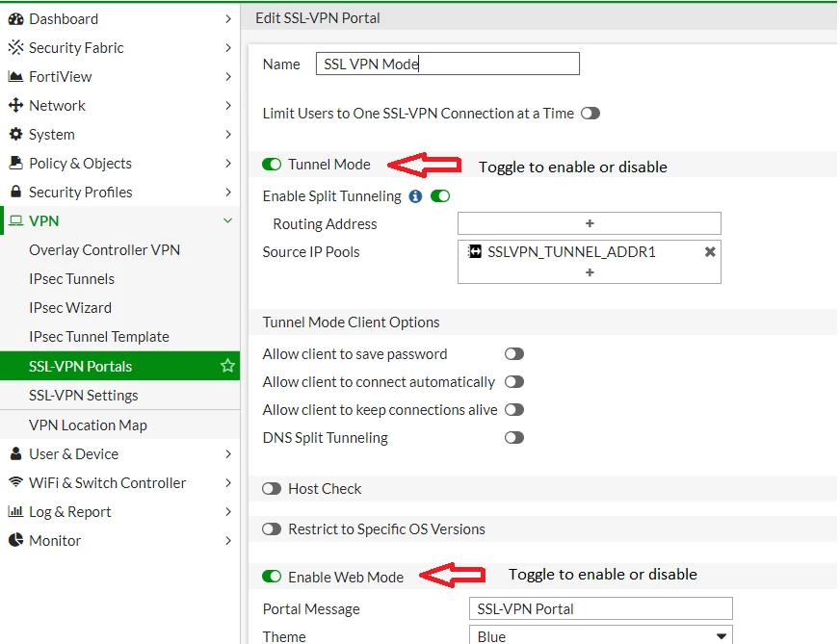This screenshot has height=644, width=840.
Task: Click the SSLVPN_TUNNEL_ADDR1 address object icon
Action: click(x=475, y=251)
